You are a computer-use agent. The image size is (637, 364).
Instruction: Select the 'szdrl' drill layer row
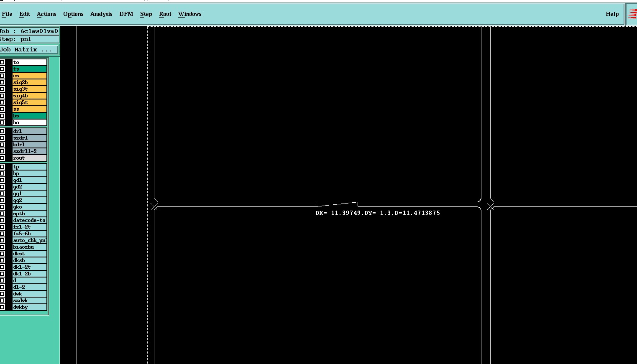pyautogui.click(x=29, y=138)
